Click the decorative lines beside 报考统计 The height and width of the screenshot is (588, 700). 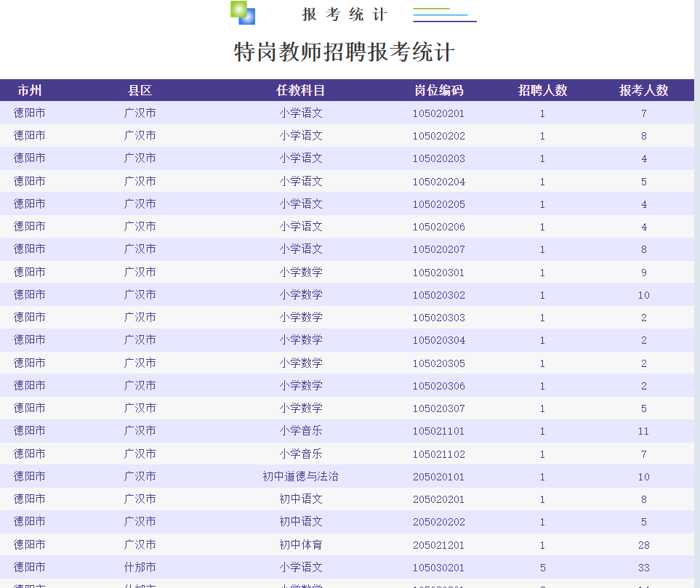445,15
